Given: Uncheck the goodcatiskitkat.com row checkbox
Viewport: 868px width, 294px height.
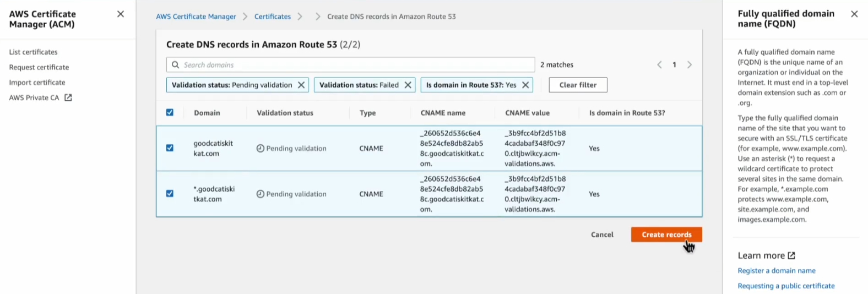Looking at the screenshot, I should (170, 148).
